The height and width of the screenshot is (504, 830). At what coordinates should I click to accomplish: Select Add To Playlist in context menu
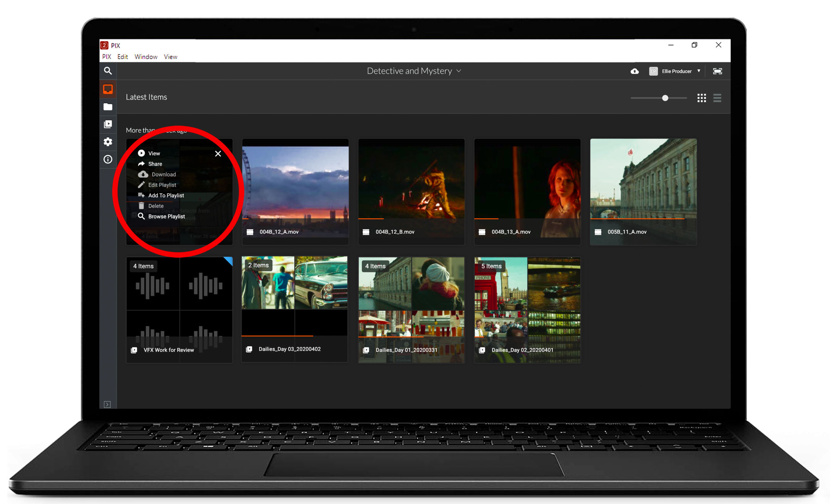(x=166, y=195)
